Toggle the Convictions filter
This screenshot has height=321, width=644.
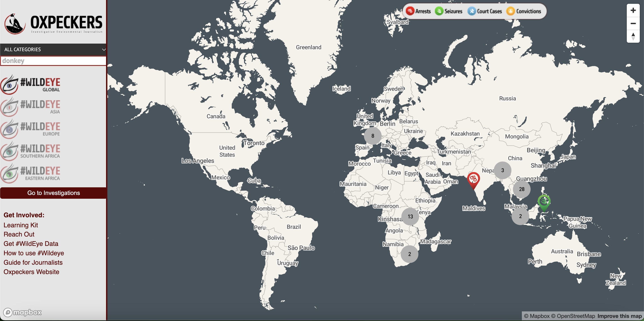(x=524, y=11)
